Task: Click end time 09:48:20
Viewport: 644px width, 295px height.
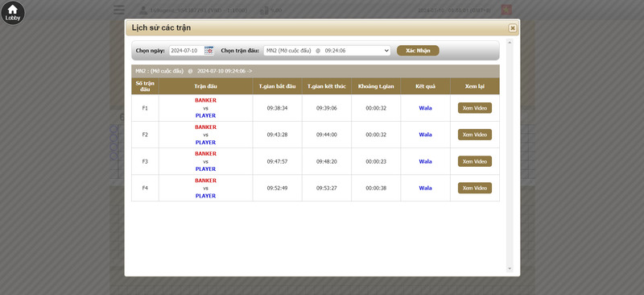Action: 327,161
